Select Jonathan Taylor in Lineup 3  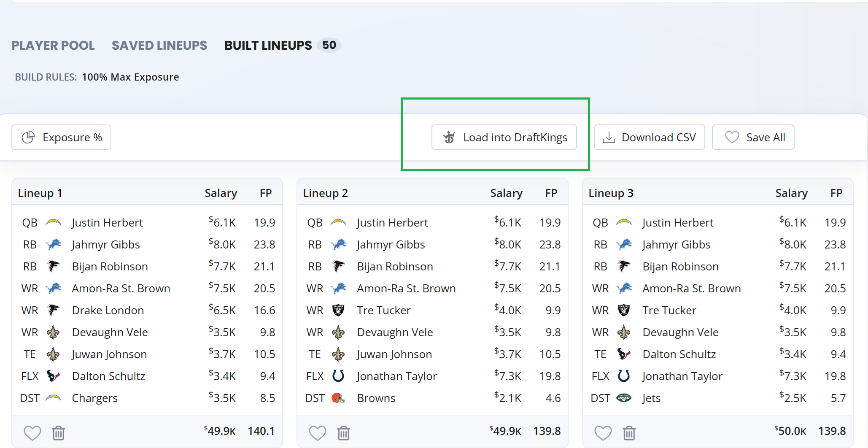coord(682,376)
